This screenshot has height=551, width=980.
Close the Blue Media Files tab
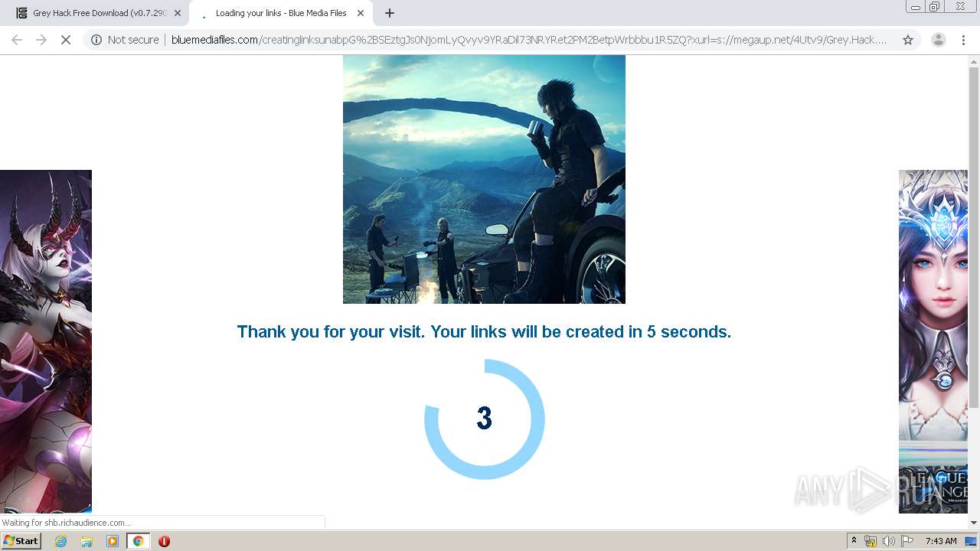click(361, 13)
